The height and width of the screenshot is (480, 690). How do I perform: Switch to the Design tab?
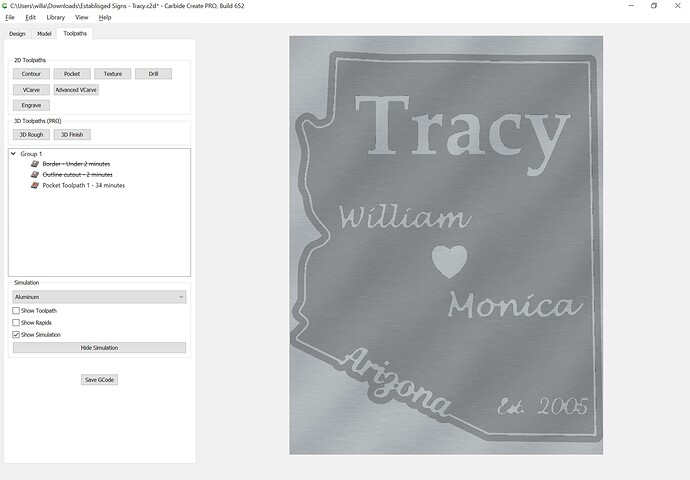[17, 34]
